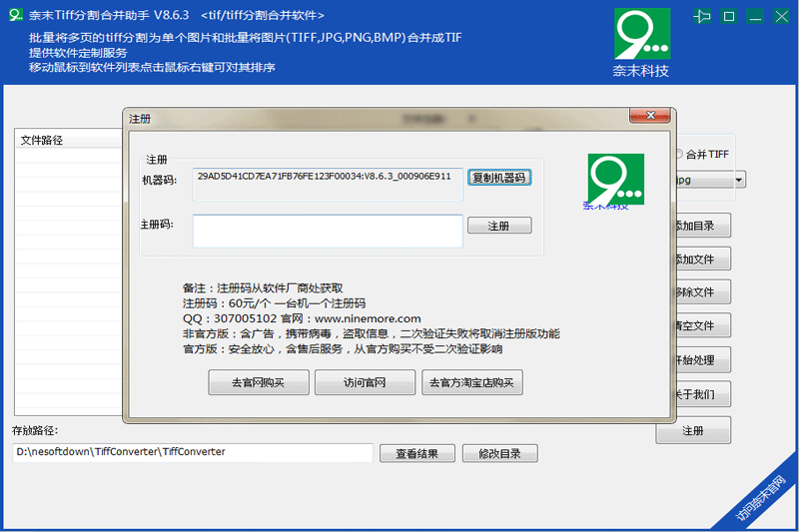The width and height of the screenshot is (799, 532).
Task: Click 查看结果 button
Action: pos(416,453)
